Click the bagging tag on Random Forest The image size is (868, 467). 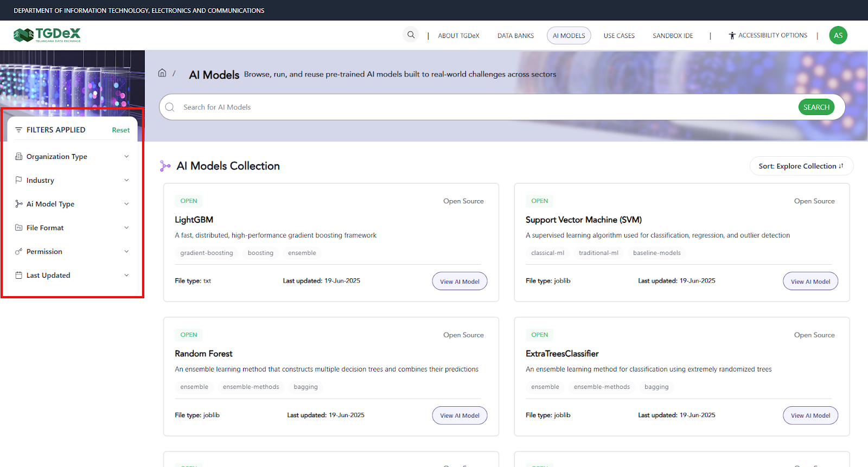click(x=305, y=387)
